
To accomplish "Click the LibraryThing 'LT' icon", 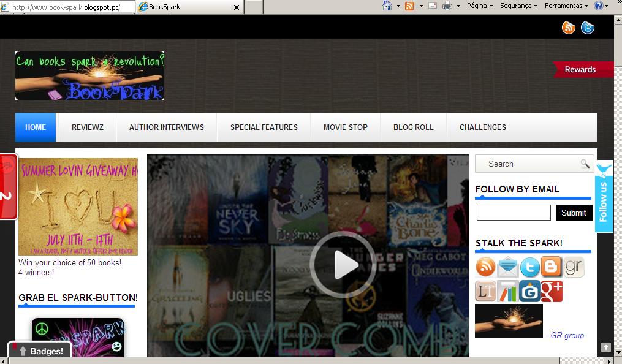I will coord(485,291).
